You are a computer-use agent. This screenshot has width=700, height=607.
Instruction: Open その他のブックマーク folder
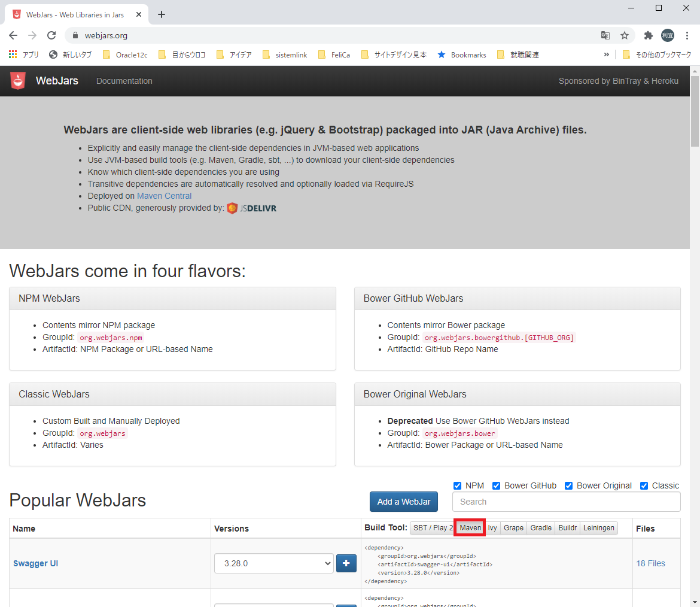(x=657, y=54)
